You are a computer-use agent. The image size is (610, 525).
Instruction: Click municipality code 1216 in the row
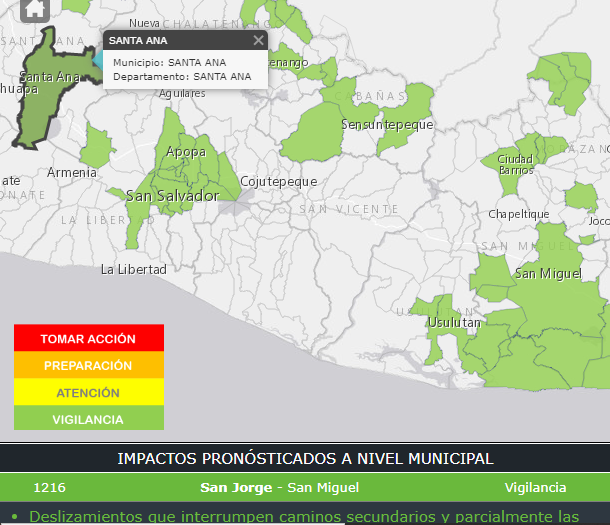49,488
